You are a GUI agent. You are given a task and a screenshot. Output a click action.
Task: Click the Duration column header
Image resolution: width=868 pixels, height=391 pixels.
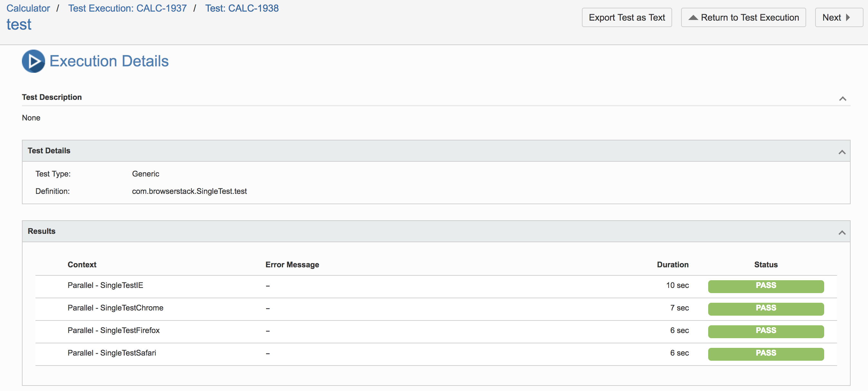click(672, 265)
